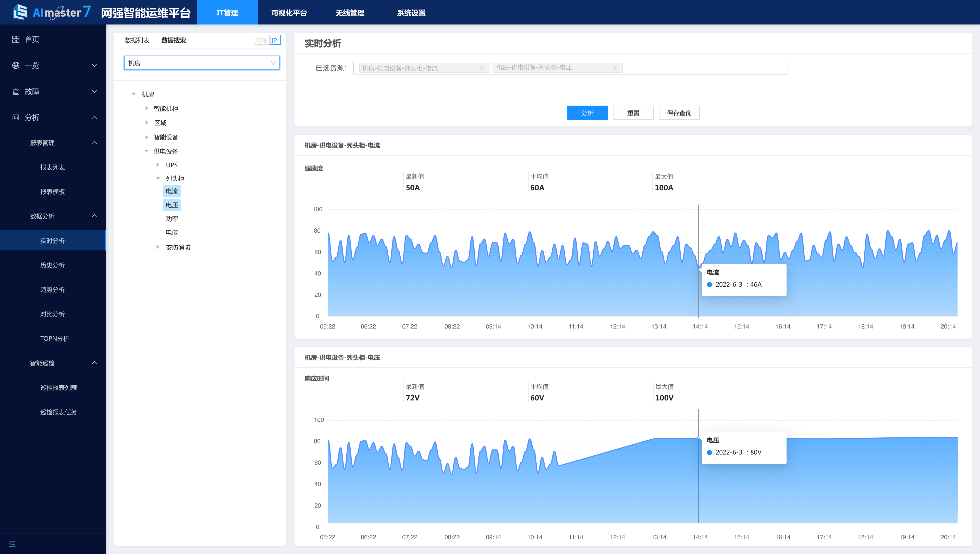
Task: Remove the 机房-供电设备-列头柜-电压 resource tag
Action: click(615, 68)
